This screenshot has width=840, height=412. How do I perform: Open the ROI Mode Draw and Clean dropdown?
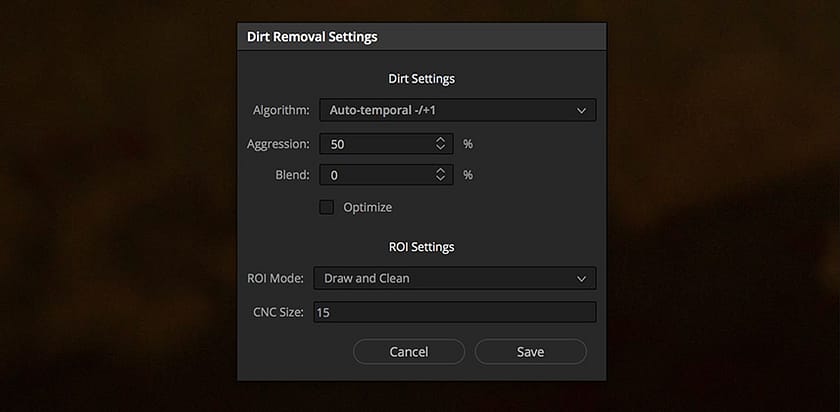(x=455, y=279)
